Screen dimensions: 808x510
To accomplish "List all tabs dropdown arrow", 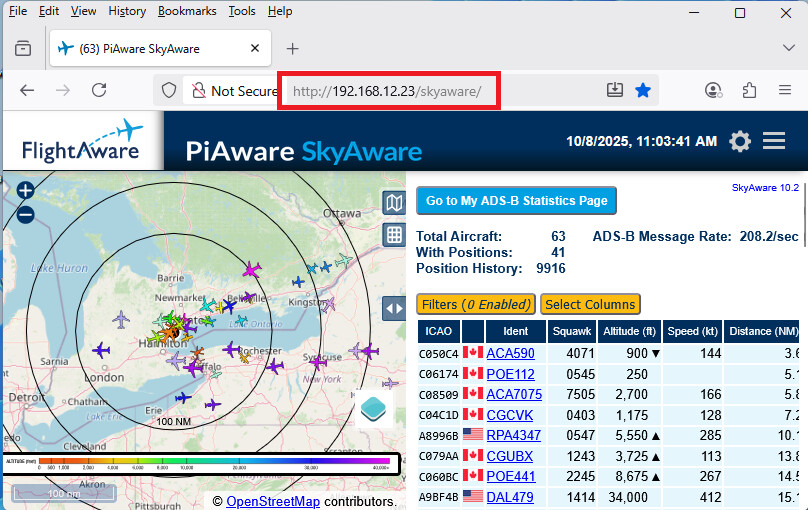I will coord(788,48).
